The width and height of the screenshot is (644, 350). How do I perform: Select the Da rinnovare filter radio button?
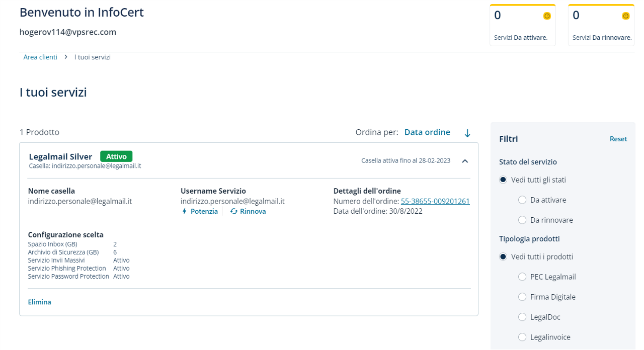(522, 220)
